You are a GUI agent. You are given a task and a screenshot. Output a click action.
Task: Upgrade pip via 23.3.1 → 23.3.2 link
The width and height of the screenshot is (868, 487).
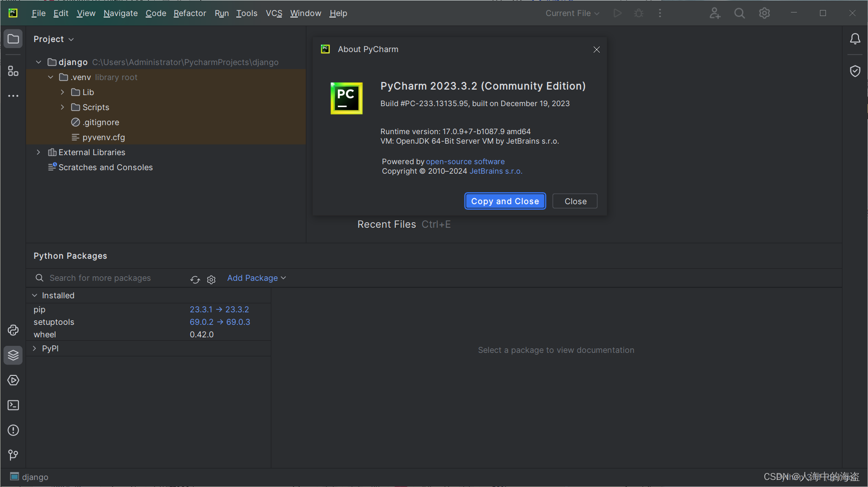point(219,309)
